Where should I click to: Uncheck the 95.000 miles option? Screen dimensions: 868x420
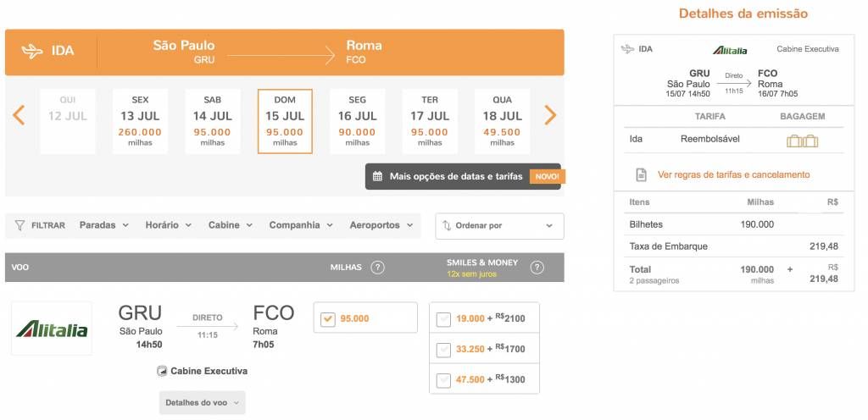328,319
